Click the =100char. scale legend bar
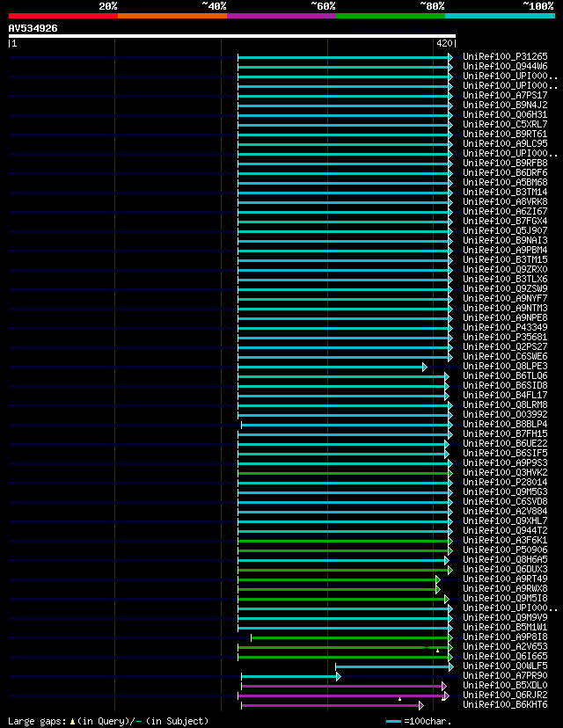The height and width of the screenshot is (728, 563). [x=393, y=722]
